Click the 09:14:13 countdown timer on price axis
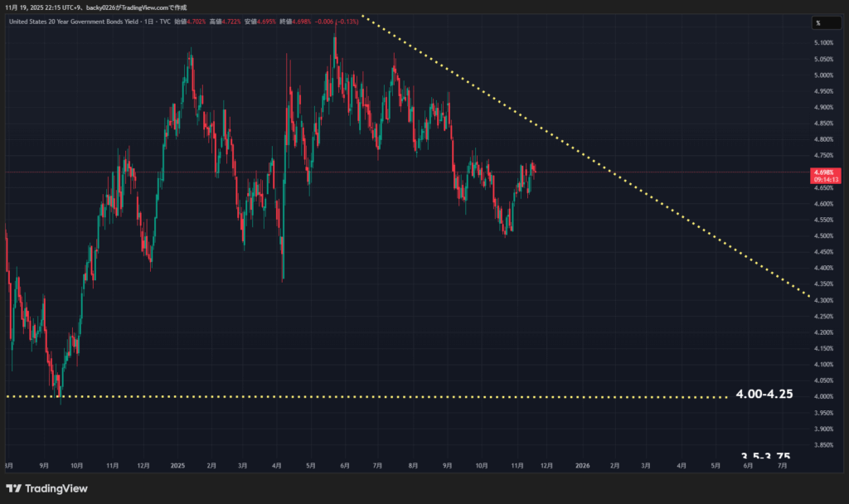The height and width of the screenshot is (504, 849). pos(824,179)
